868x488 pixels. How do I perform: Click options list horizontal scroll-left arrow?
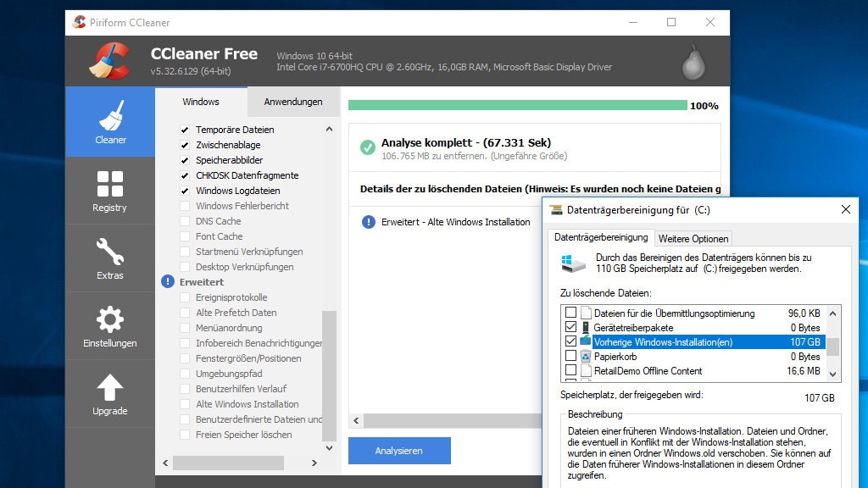165,463
